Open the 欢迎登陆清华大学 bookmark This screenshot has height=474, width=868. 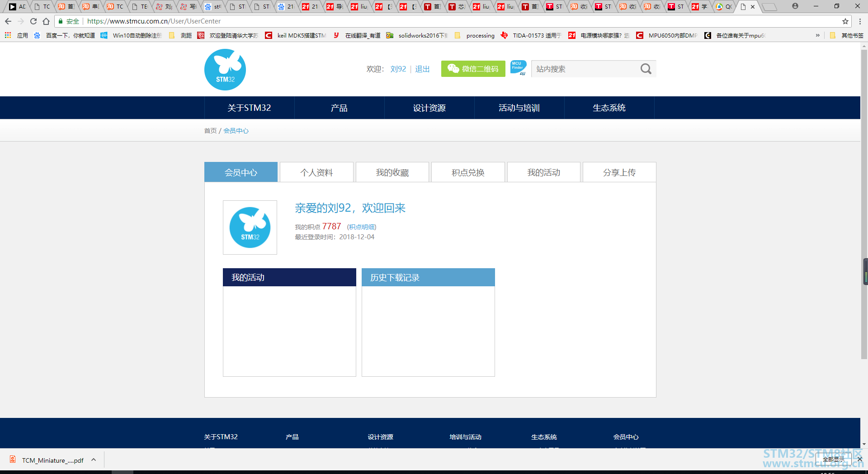(x=228, y=35)
